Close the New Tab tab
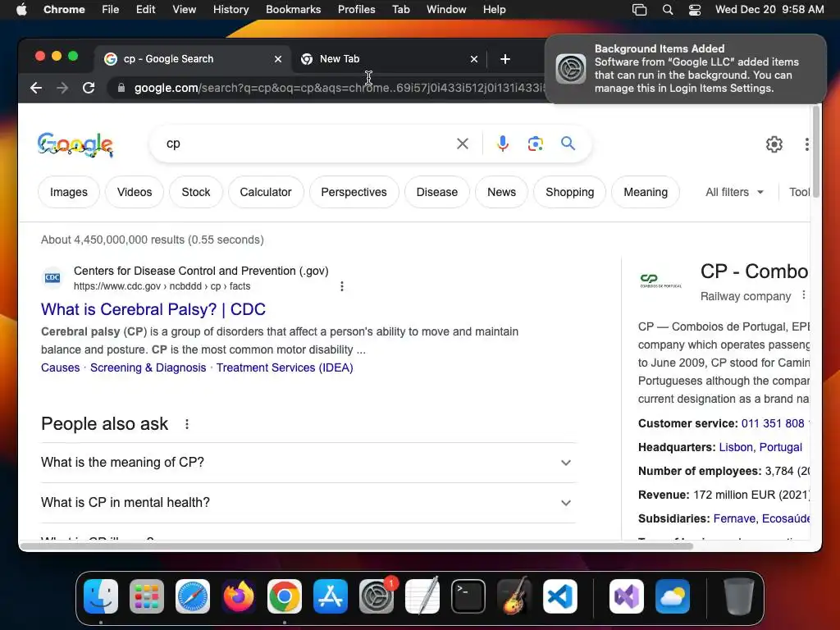This screenshot has height=630, width=840. coord(473,59)
